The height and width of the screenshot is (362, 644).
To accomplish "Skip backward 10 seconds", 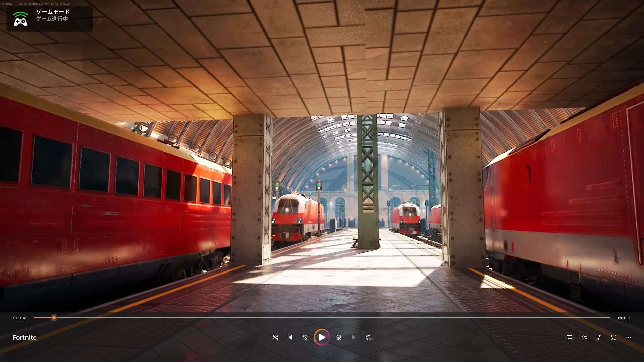I will tap(305, 337).
